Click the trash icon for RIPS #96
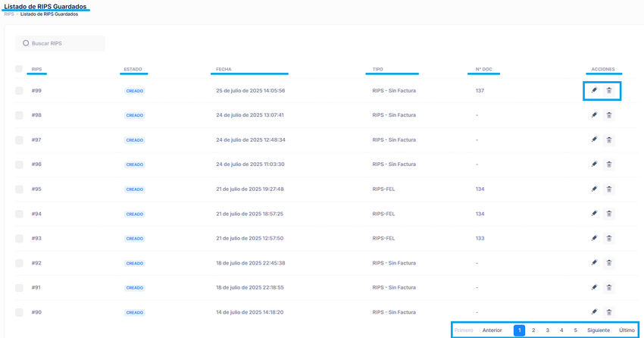This screenshot has height=338, width=644. [x=609, y=164]
